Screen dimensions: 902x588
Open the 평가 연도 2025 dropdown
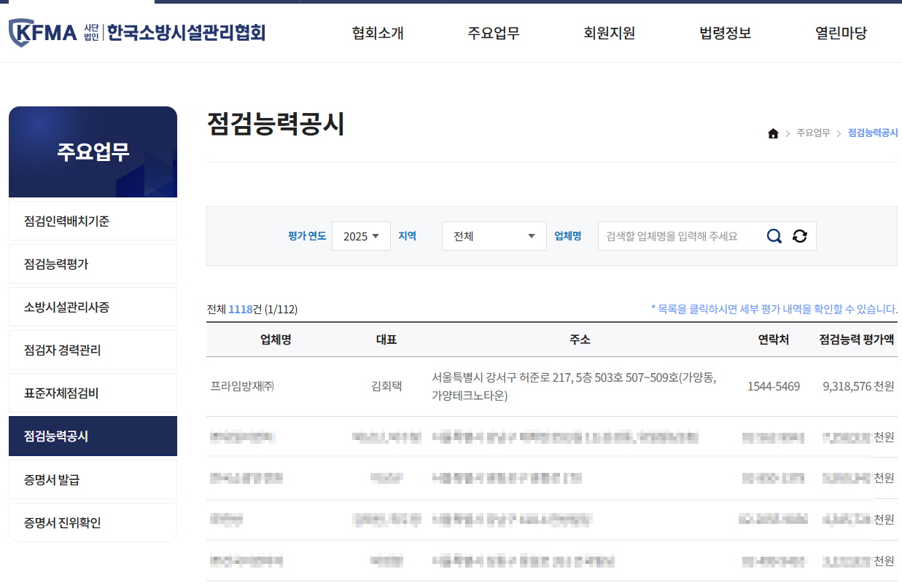click(x=361, y=236)
